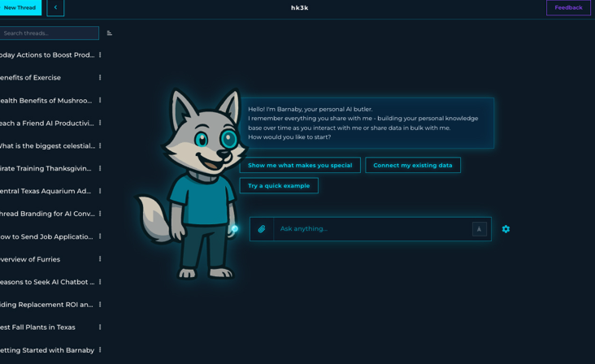The image size is (595, 364).
Task: Open the Overview of Furries thread
Action: click(x=30, y=259)
